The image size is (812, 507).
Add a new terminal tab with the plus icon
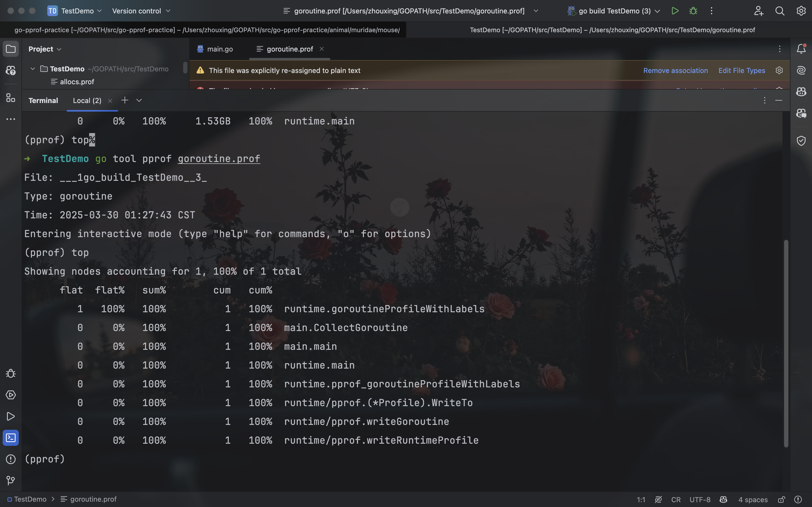(125, 100)
